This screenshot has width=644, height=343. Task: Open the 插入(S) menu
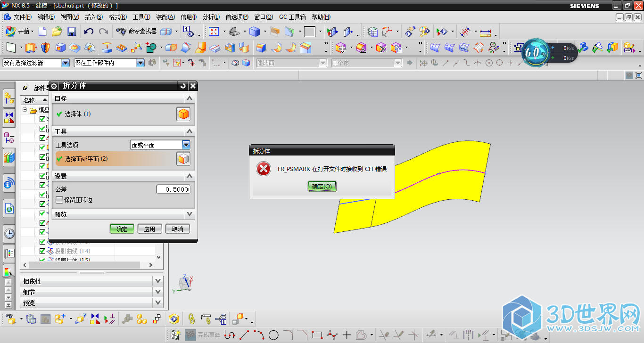point(93,17)
